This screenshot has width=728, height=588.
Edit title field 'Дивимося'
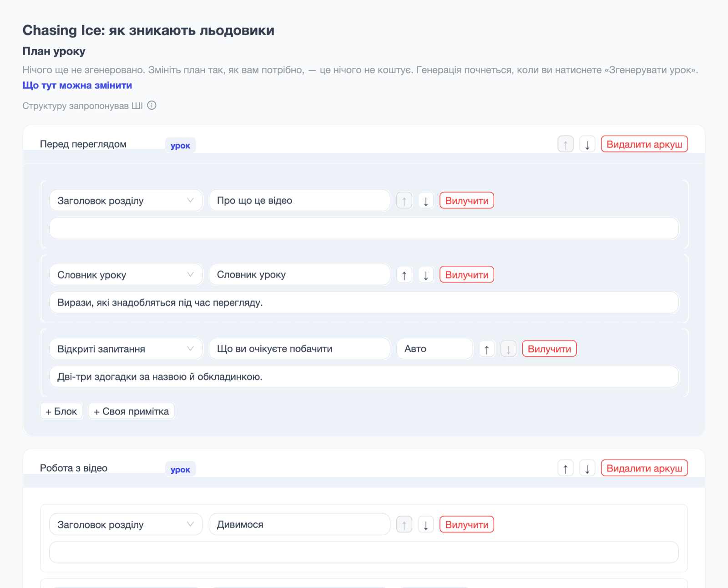tap(300, 525)
